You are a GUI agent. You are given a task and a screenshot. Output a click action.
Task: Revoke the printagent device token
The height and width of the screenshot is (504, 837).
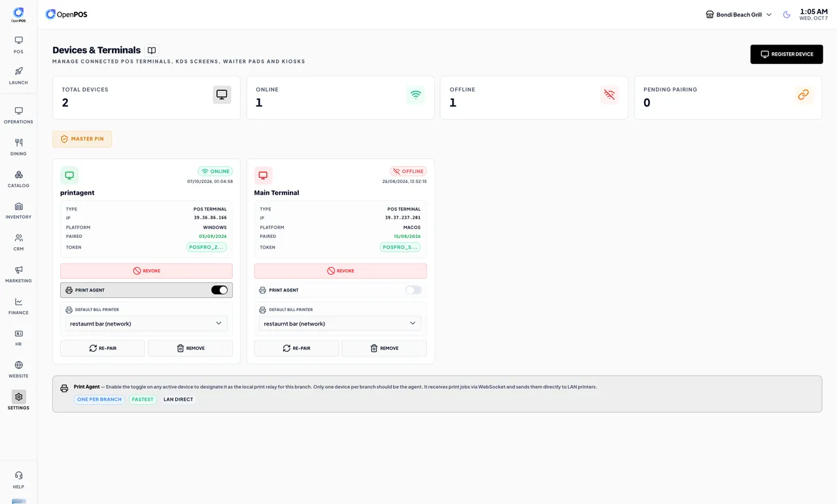146,271
